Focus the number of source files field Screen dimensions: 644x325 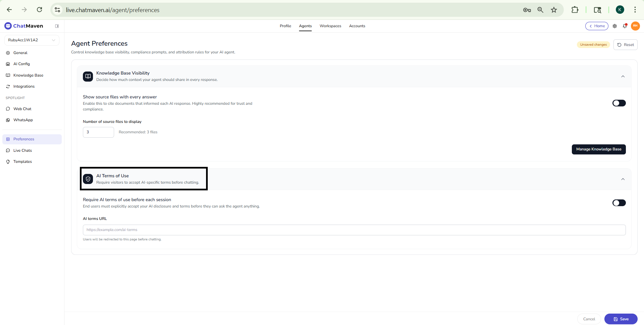[98, 132]
